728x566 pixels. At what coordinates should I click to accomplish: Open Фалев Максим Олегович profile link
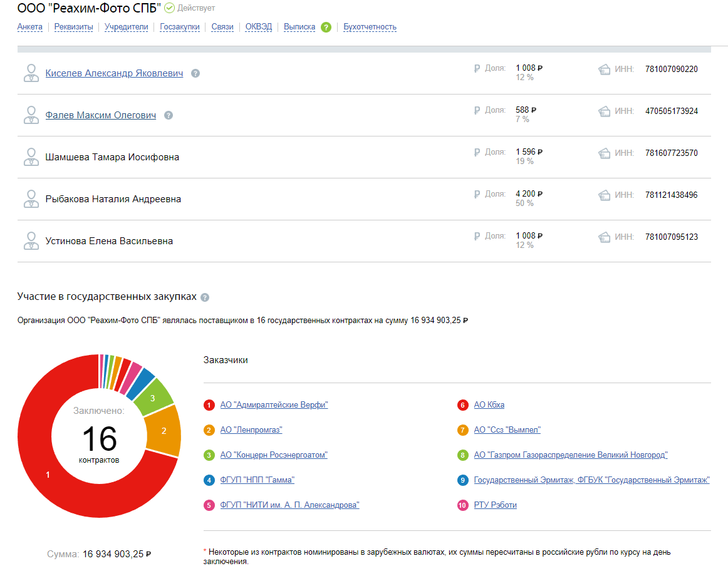(101, 115)
